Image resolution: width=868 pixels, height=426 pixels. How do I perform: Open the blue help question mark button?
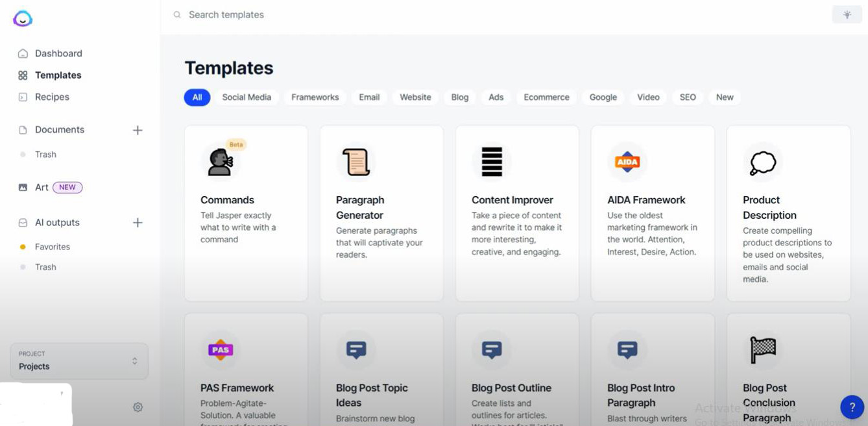[852, 407]
